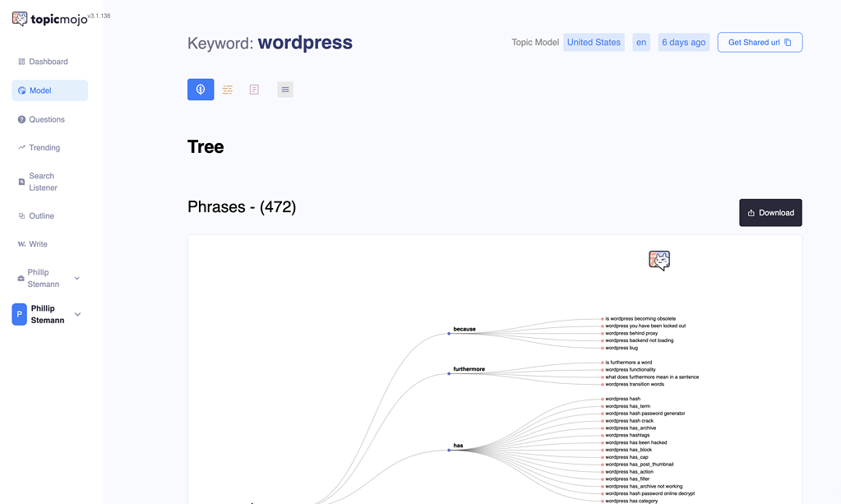Viewport: 841px width, 504px height.
Task: Click the 'Topic Model' label
Action: pos(535,43)
